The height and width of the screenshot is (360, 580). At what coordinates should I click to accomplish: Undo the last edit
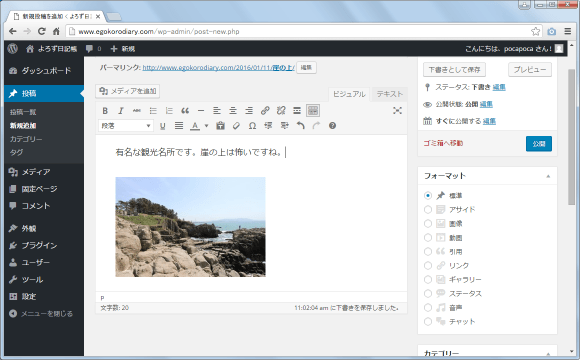click(x=300, y=126)
